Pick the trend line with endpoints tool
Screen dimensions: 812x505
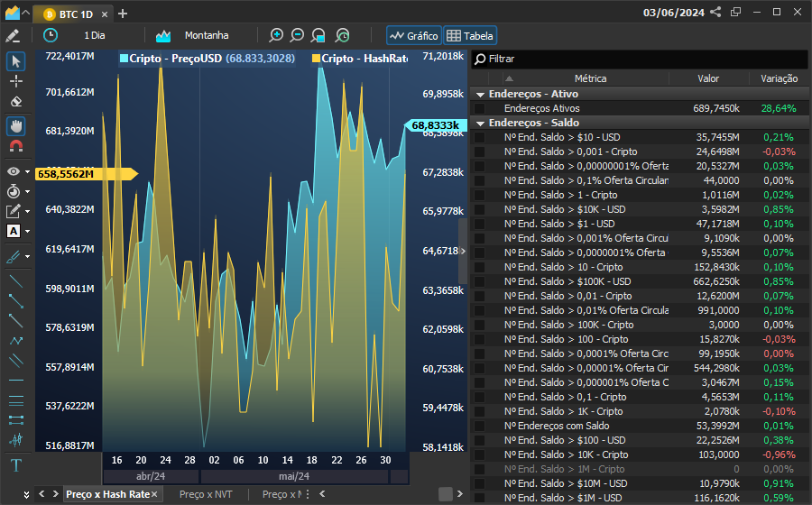tap(16, 300)
